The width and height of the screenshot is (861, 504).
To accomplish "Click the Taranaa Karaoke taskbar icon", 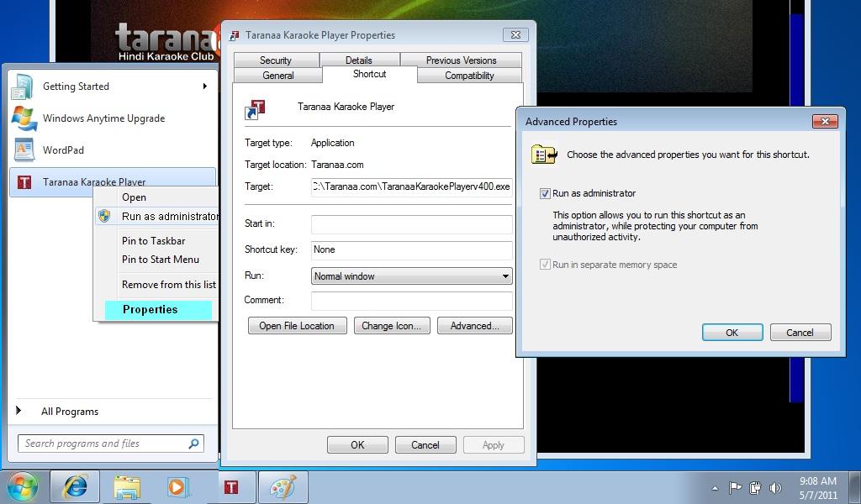I will pos(231,487).
